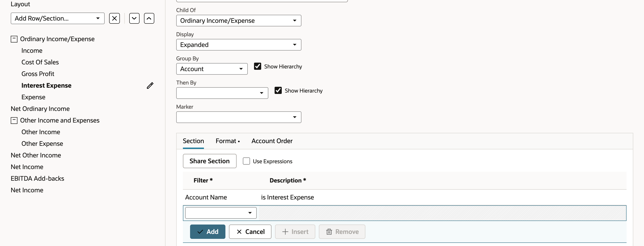Viewport: 644px width, 246px height.
Task: Open the Add Row/Section dropdown
Action: (x=57, y=18)
